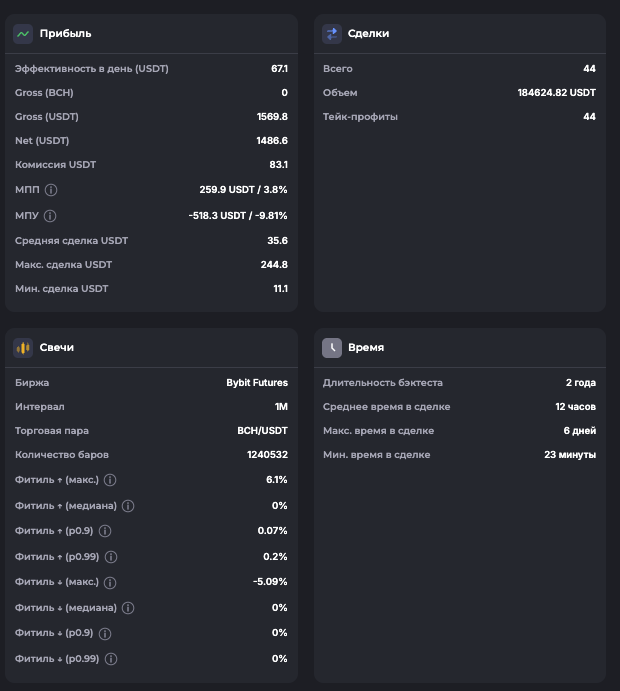
Task: Show info for Фитиль ↑ (медиана)
Action: tap(128, 506)
